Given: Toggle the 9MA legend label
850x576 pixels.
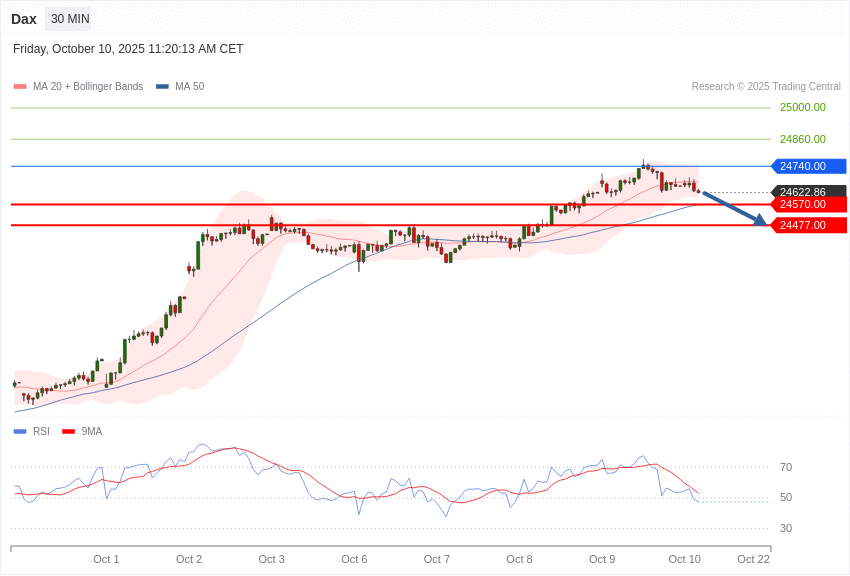Looking at the screenshot, I should (92, 432).
